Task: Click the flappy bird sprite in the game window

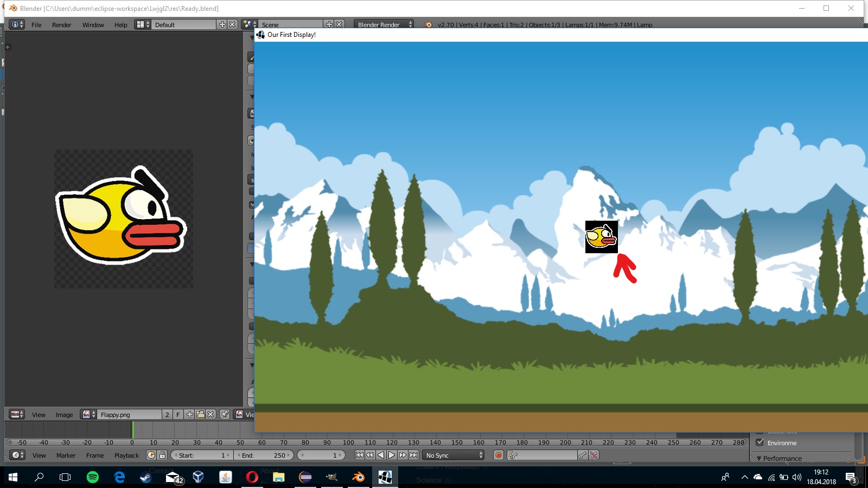Action: pos(602,237)
